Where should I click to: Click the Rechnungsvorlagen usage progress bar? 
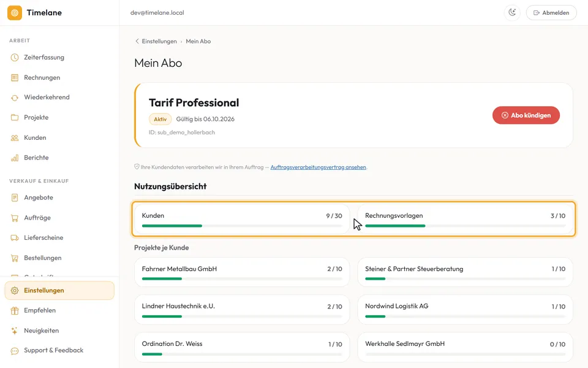(465, 226)
